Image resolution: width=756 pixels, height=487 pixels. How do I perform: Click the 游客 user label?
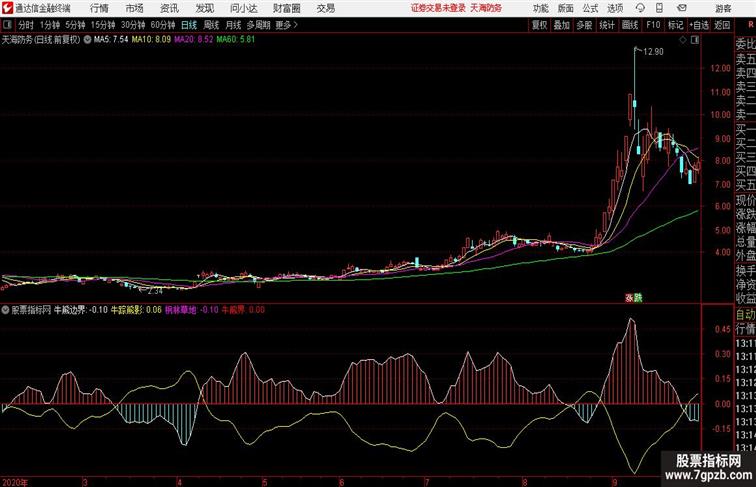click(723, 8)
